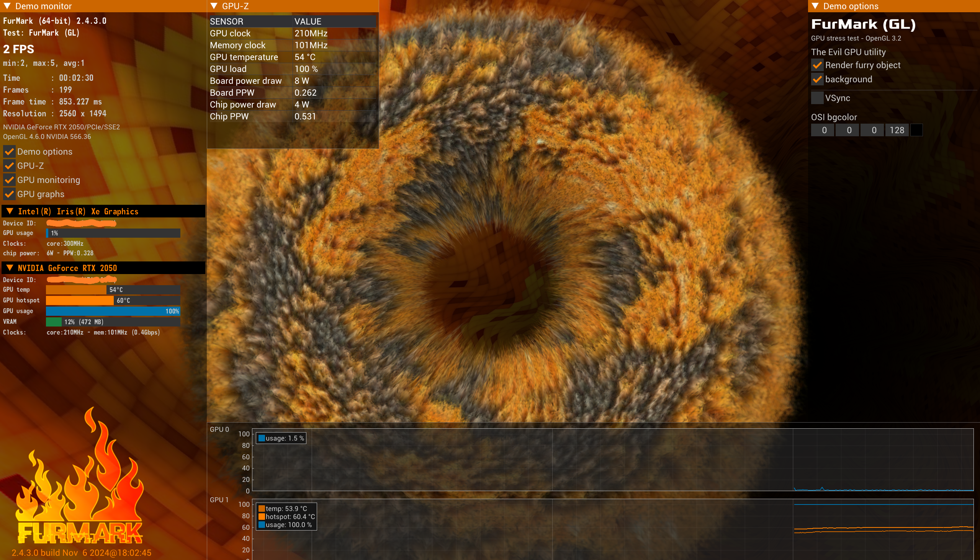The width and height of the screenshot is (980, 560).
Task: Collapse the Demo options panel header
Action: [815, 6]
